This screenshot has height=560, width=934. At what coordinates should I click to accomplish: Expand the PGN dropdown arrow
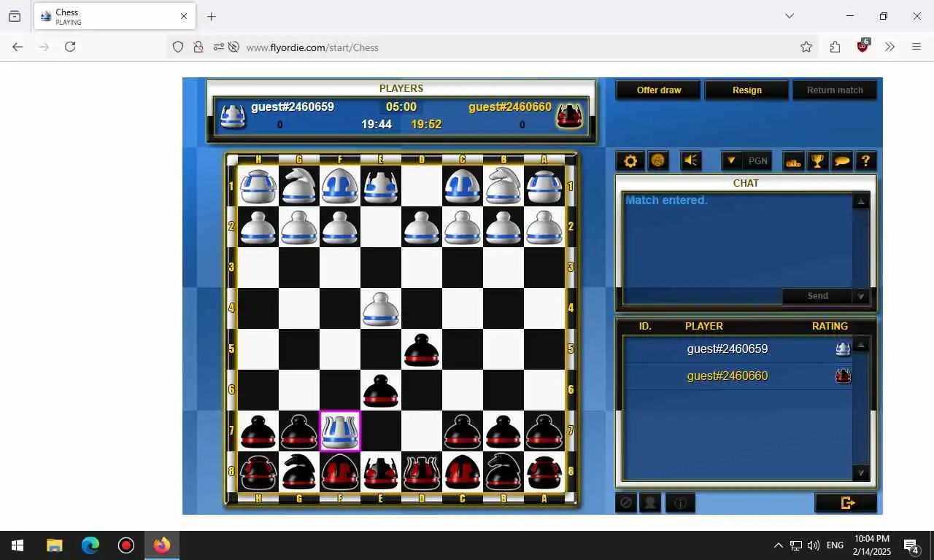[731, 161]
